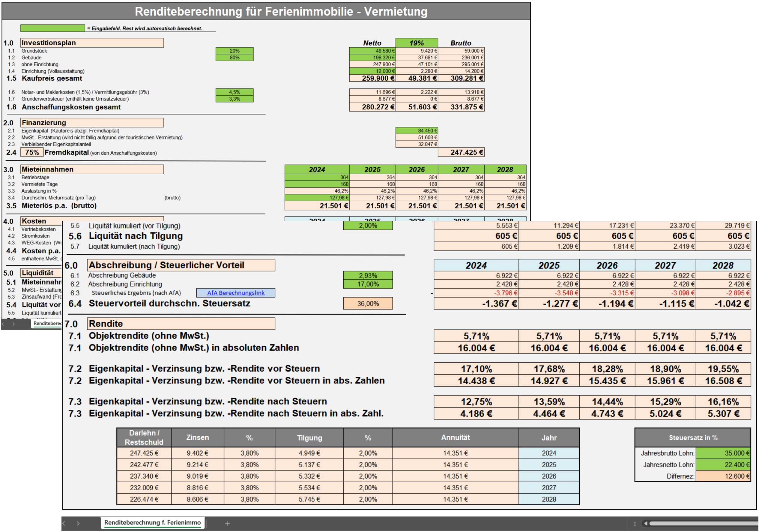Click the add new sheet plus icon
Viewport: 759px width, 532px height.
(x=227, y=523)
